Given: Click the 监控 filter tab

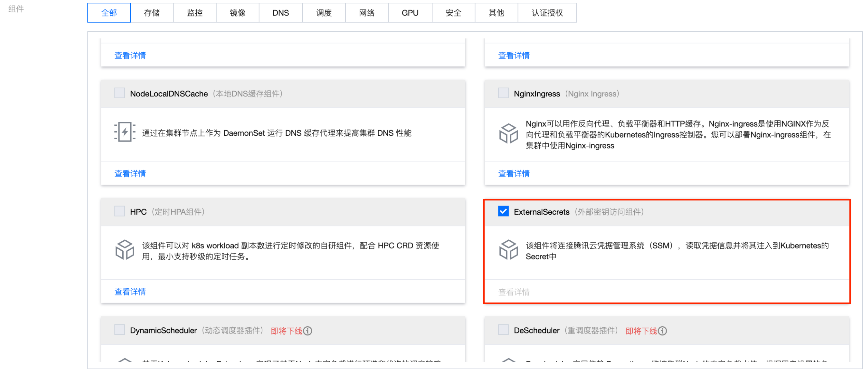Looking at the screenshot, I should [195, 13].
